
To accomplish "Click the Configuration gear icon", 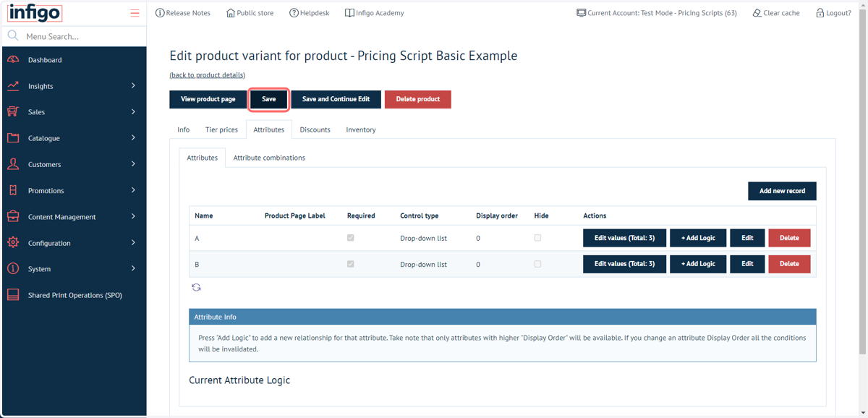I will tap(13, 242).
